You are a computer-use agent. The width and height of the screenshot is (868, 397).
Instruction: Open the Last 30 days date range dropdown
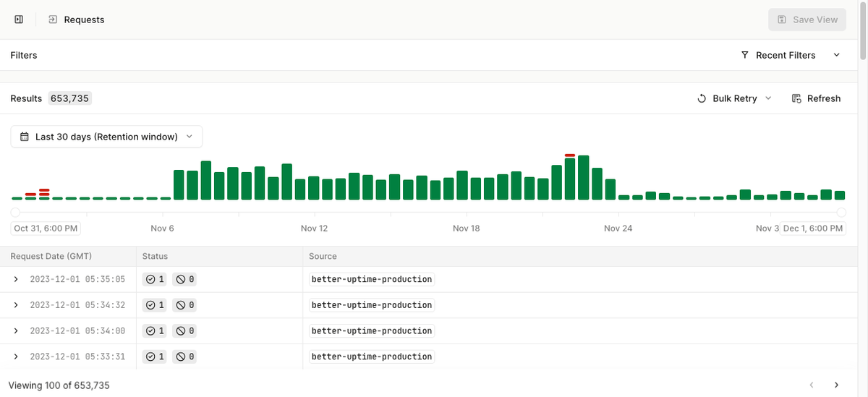click(106, 137)
